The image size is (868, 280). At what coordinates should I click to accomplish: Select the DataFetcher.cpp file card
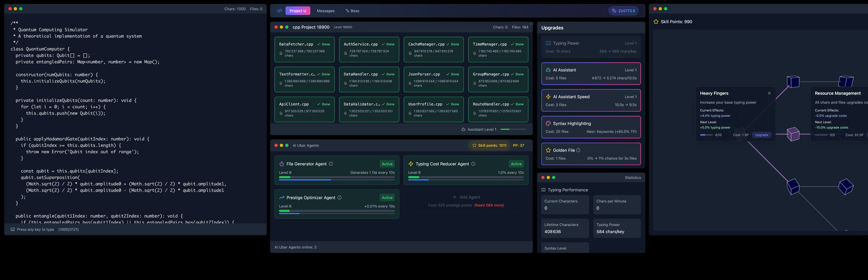[x=304, y=49]
